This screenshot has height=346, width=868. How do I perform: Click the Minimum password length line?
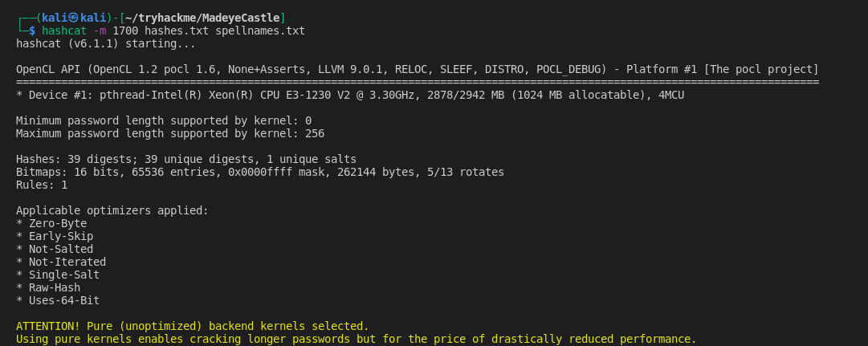click(164, 120)
